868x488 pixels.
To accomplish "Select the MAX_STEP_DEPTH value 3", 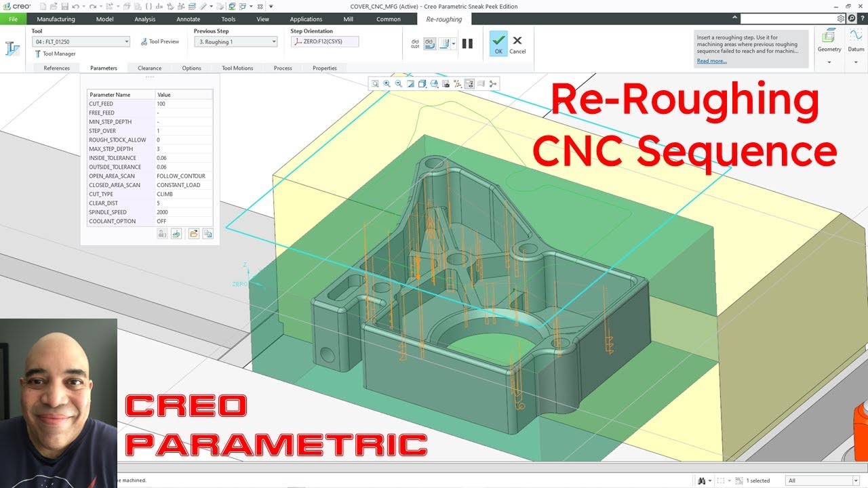I will tap(183, 148).
